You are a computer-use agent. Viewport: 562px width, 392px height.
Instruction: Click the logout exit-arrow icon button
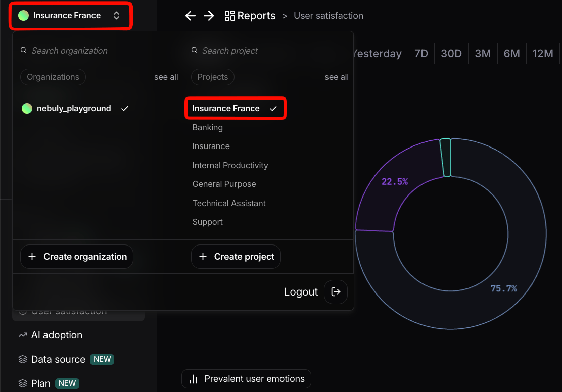click(x=336, y=292)
